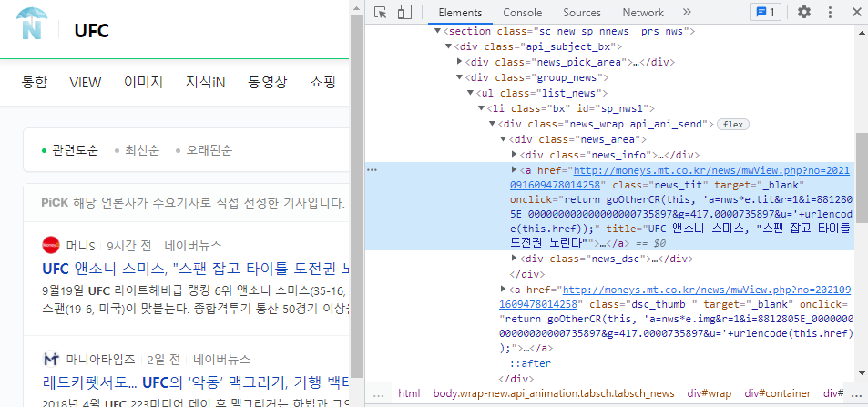Screen dimensions: 868x407
Task: Open the 이미지 search tab
Action: 143,83
